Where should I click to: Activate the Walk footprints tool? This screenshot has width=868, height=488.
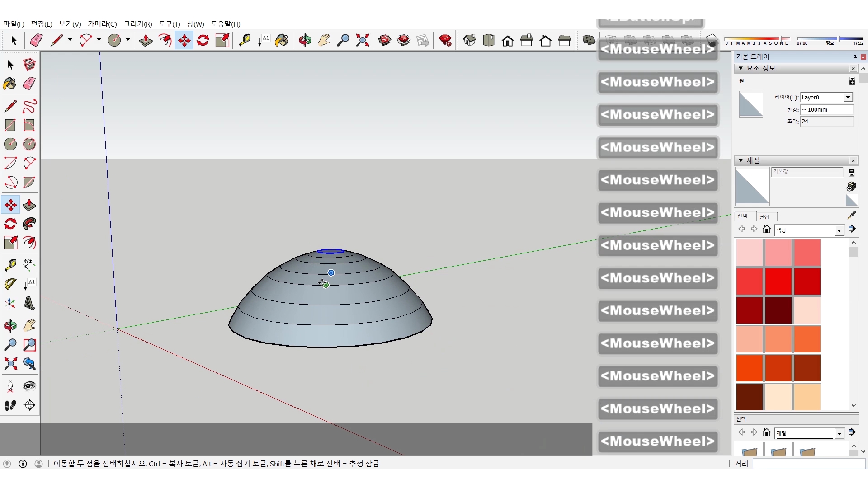click(10, 405)
